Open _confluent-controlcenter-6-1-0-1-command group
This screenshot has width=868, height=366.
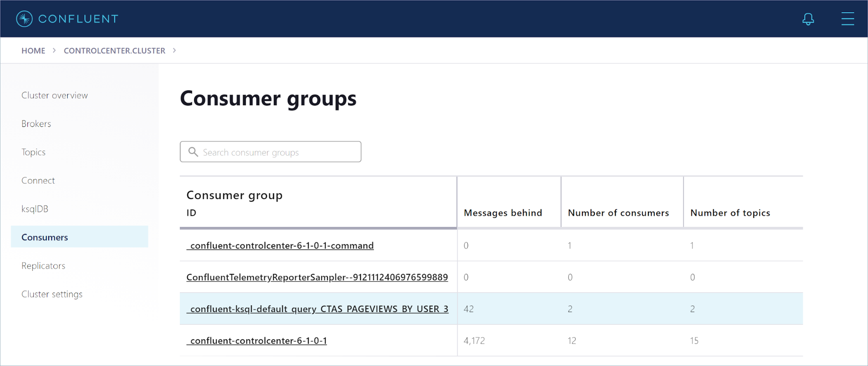[280, 246]
